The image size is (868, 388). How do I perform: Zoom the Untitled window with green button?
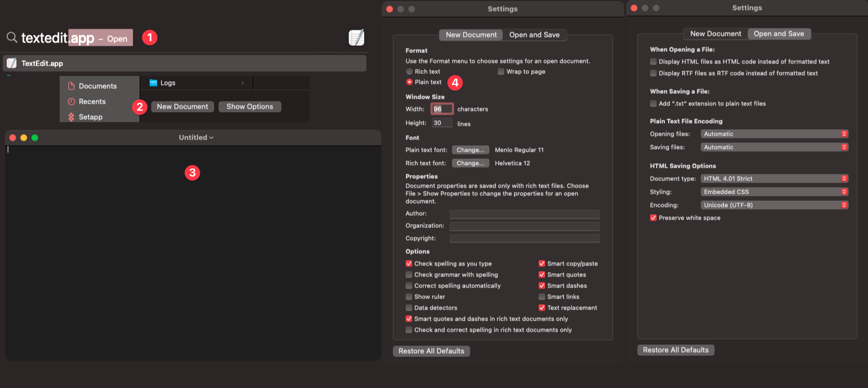click(x=35, y=137)
